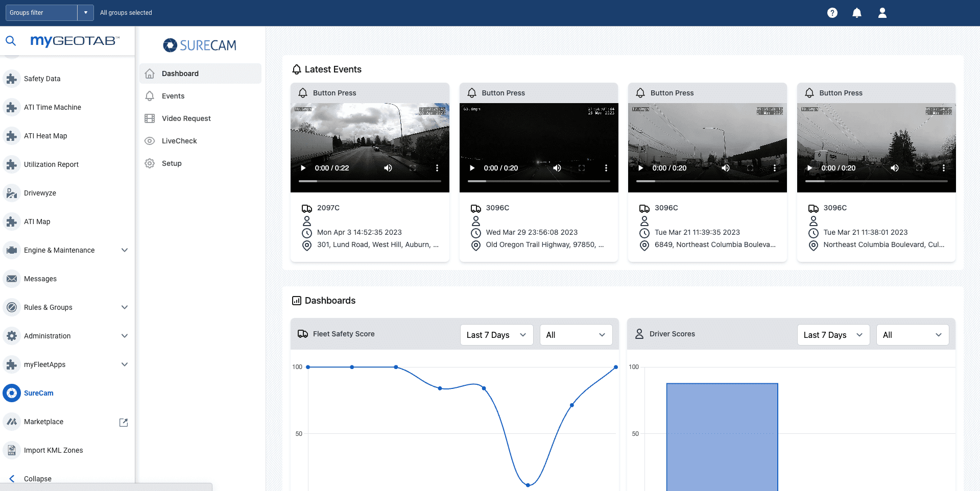
Task: Click progress bar of first event video
Action: [370, 181]
